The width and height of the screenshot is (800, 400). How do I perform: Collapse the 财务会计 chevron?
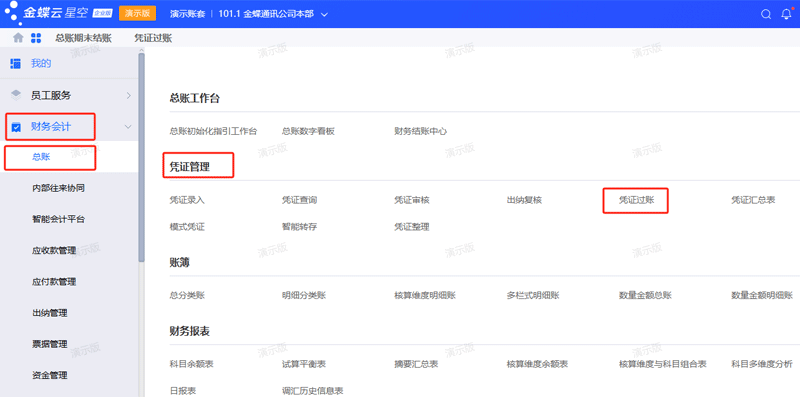tap(129, 127)
